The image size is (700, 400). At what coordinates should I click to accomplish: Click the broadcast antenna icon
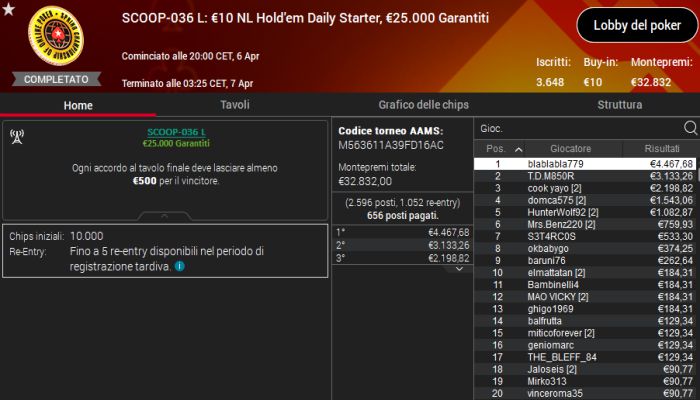17,137
